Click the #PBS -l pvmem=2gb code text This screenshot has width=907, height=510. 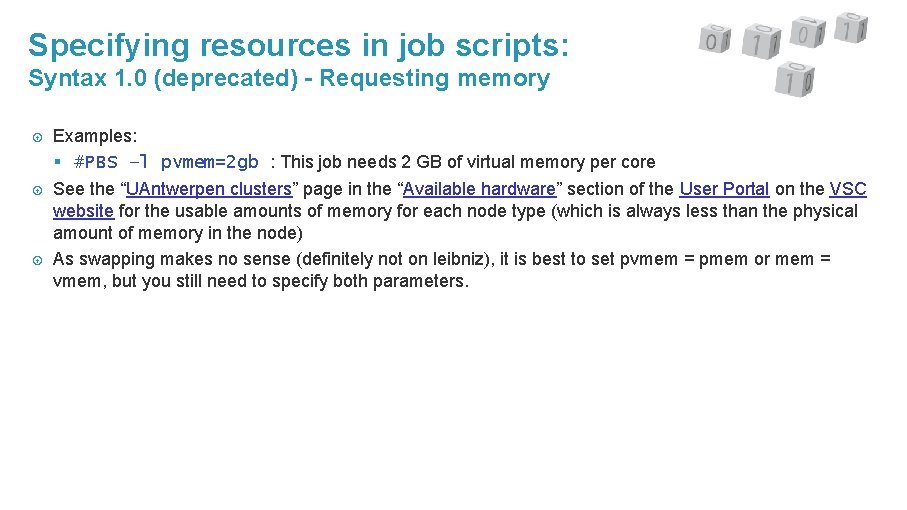tap(166, 162)
